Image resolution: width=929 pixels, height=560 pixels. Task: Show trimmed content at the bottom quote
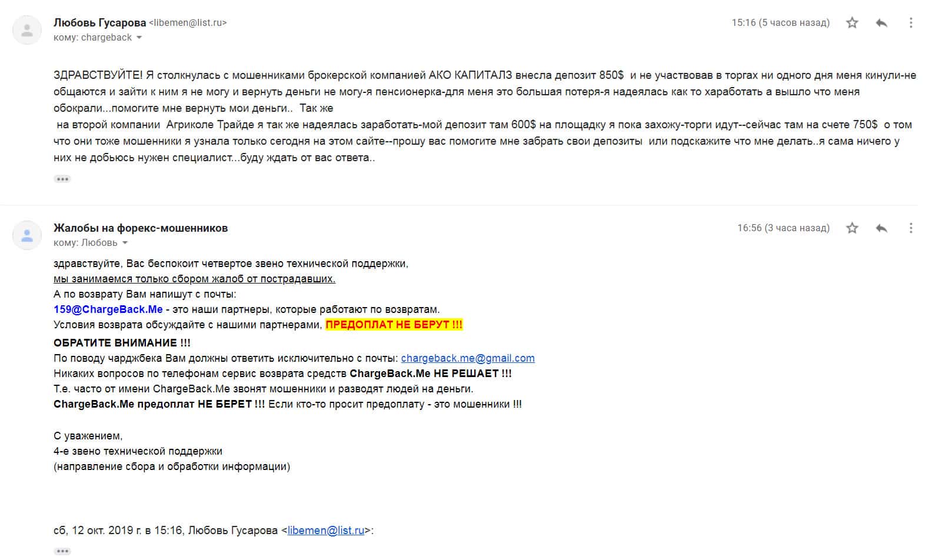pos(62,551)
